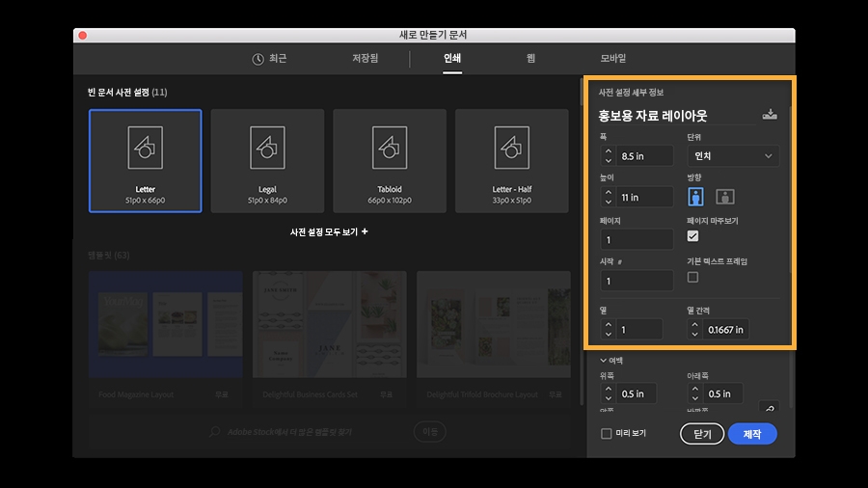
Task: Click the 위쪽 margin field 0.5 in
Action: tap(636, 393)
